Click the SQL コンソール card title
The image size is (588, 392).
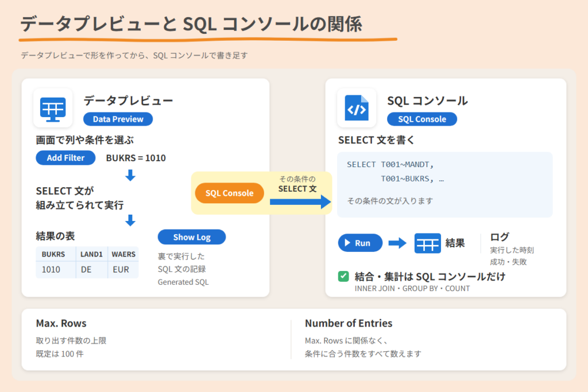(427, 100)
